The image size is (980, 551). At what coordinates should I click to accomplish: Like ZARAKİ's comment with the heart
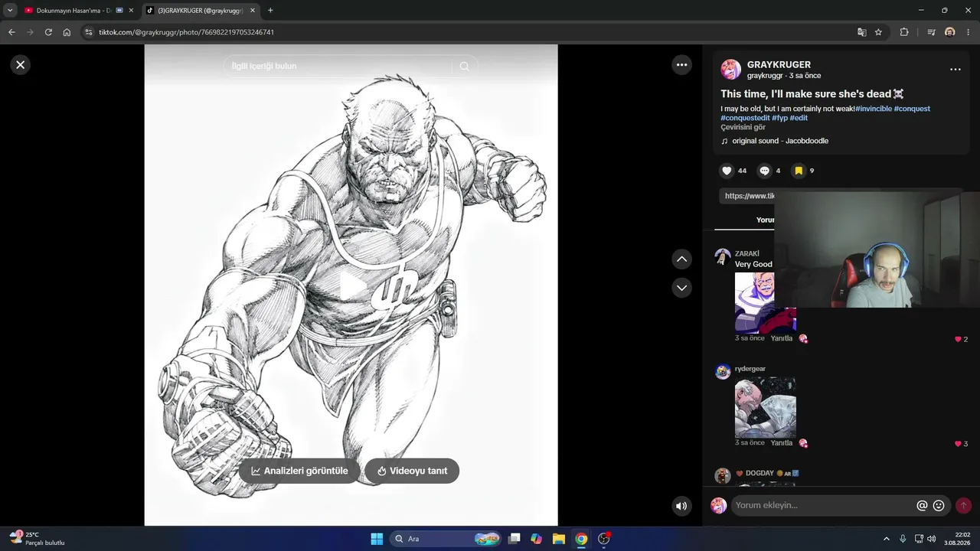(x=958, y=339)
